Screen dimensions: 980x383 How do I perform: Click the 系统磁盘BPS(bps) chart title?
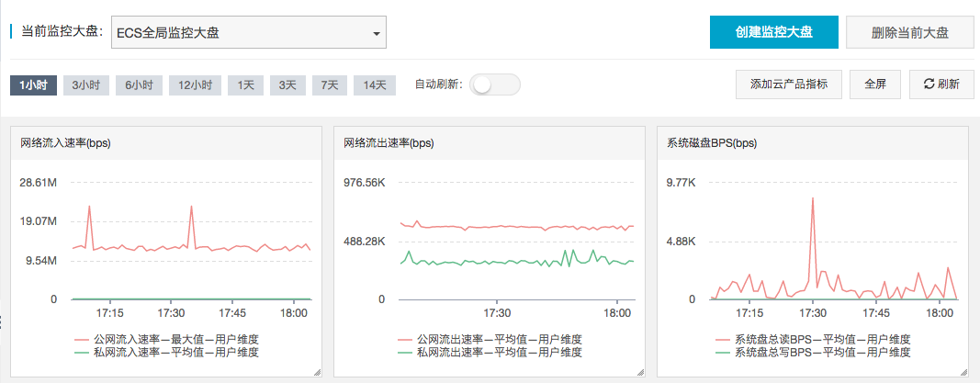[x=712, y=143]
